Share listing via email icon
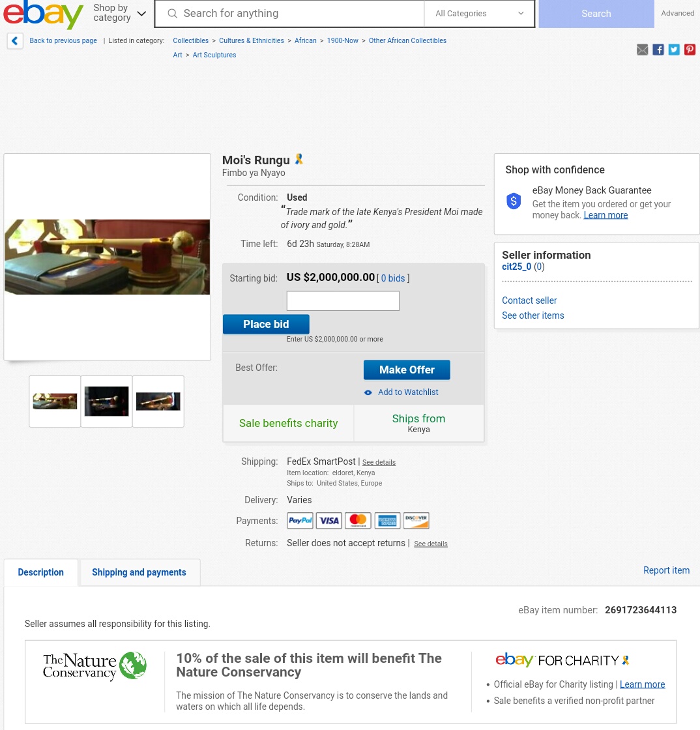 pyautogui.click(x=642, y=50)
